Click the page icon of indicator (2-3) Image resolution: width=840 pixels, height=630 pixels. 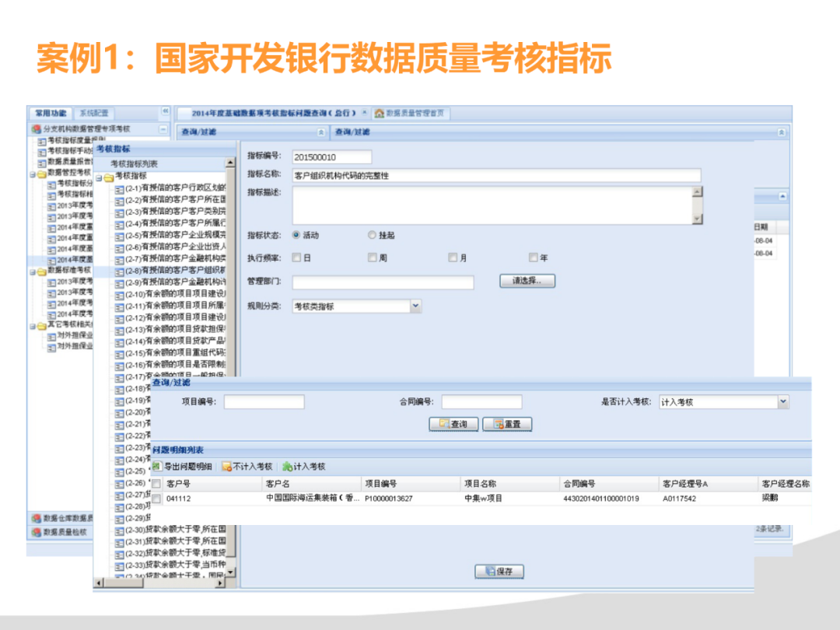[120, 212]
